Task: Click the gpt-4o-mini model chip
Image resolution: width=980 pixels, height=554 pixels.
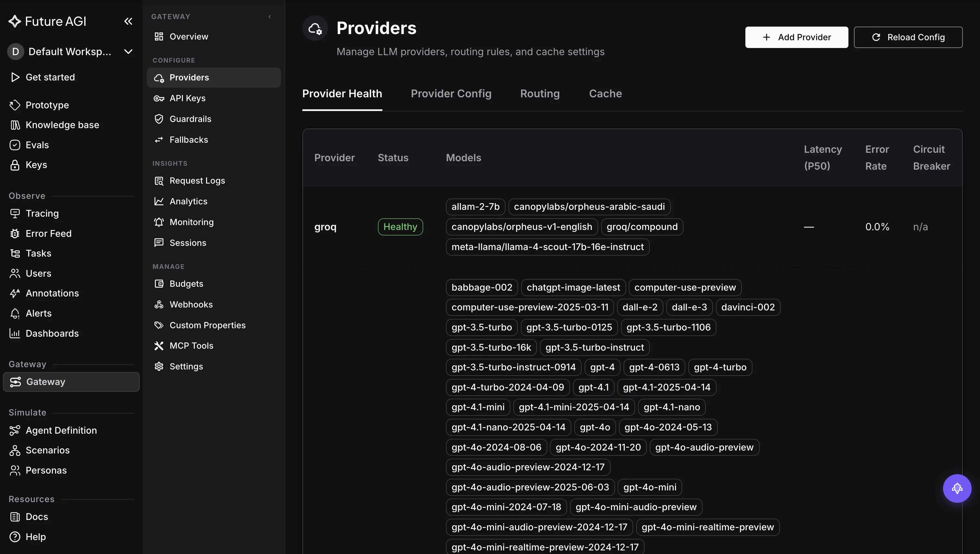Action: click(x=649, y=488)
